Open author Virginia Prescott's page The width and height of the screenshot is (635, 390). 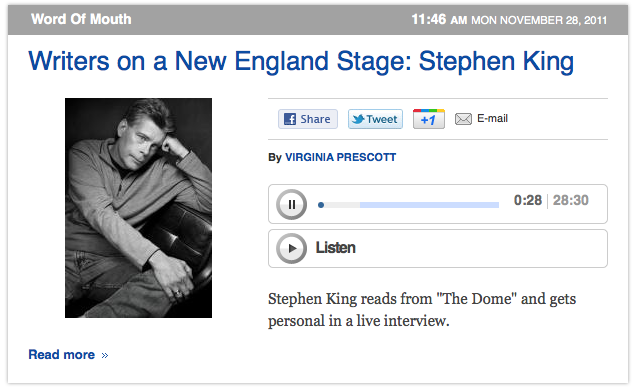click(340, 157)
